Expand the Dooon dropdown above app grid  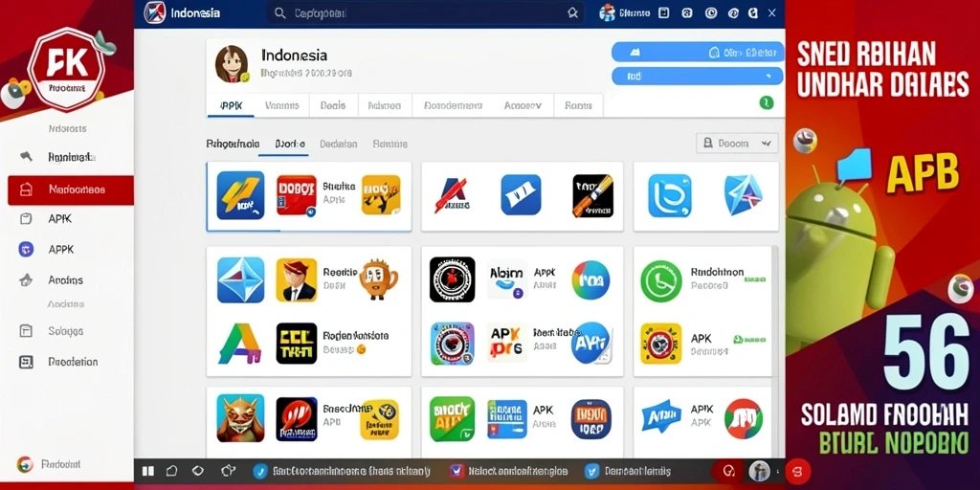pyautogui.click(x=737, y=144)
